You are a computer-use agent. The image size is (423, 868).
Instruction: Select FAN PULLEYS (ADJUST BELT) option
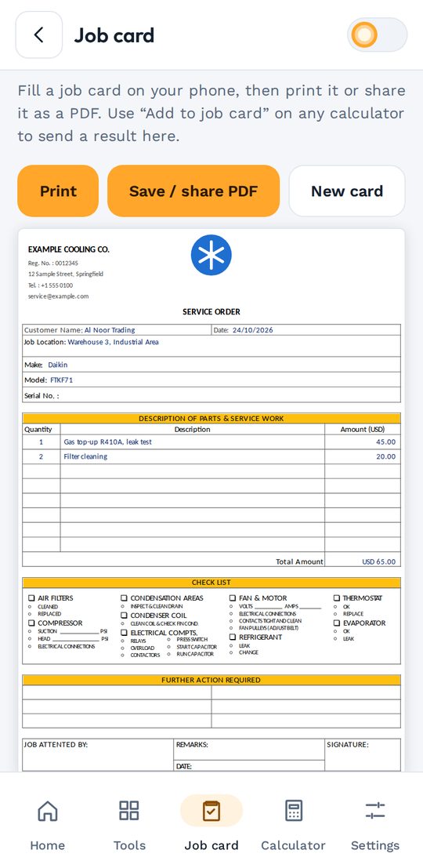click(264, 628)
